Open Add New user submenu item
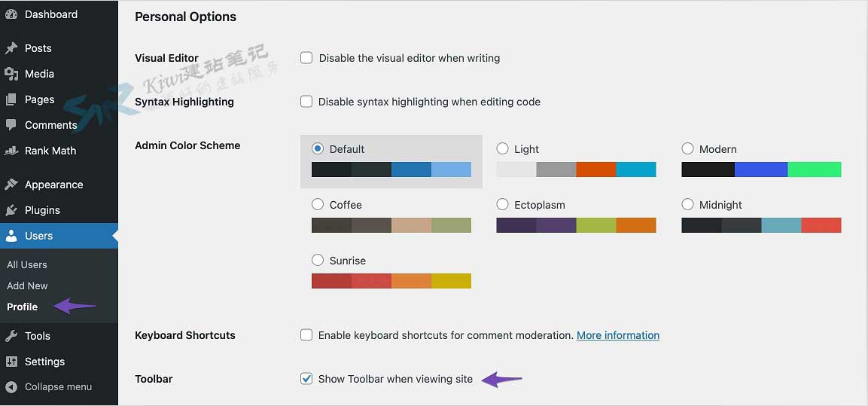The image size is (868, 406). (x=27, y=285)
